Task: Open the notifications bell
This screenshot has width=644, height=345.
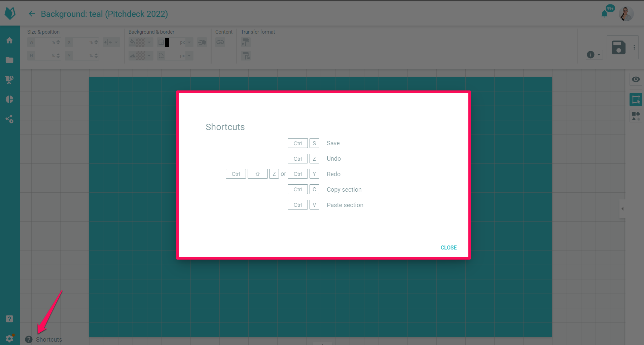Action: tap(604, 14)
